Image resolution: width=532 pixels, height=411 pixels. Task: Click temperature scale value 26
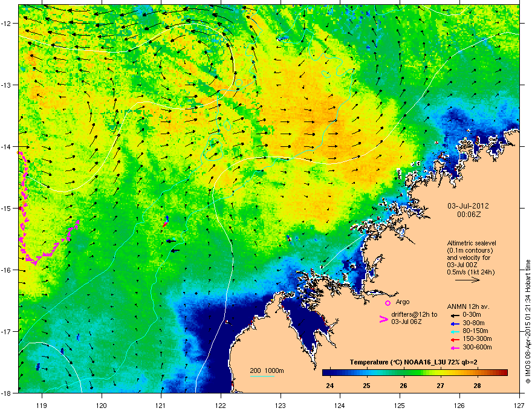coord(403,386)
